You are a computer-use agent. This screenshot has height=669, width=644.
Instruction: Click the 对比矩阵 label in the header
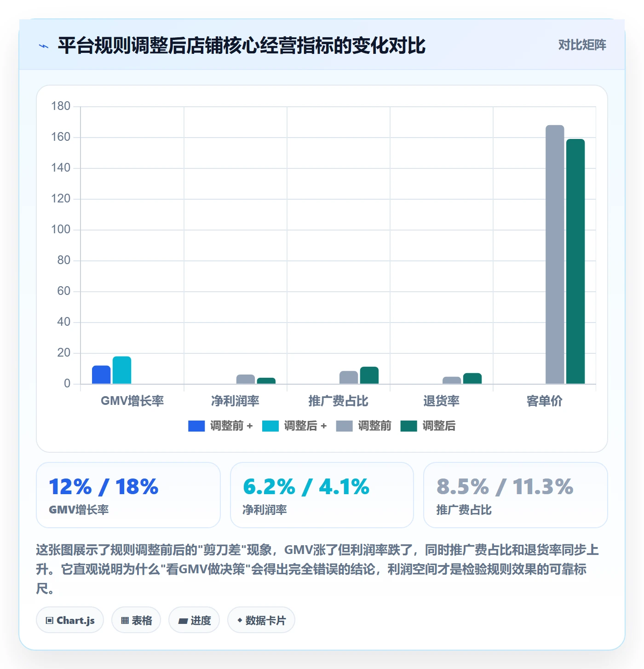point(582,45)
